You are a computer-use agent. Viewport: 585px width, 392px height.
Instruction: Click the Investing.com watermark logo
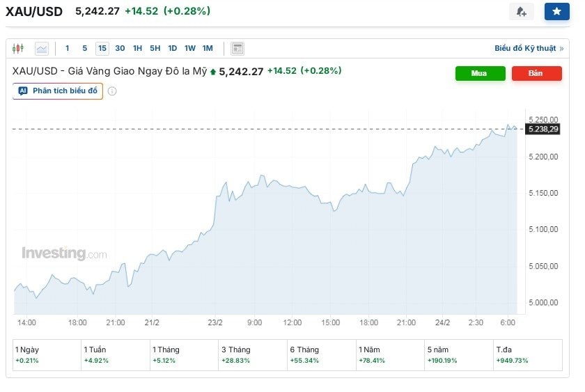64,253
